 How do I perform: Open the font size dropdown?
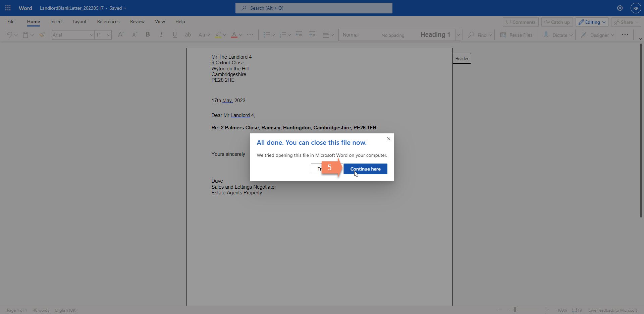click(109, 35)
